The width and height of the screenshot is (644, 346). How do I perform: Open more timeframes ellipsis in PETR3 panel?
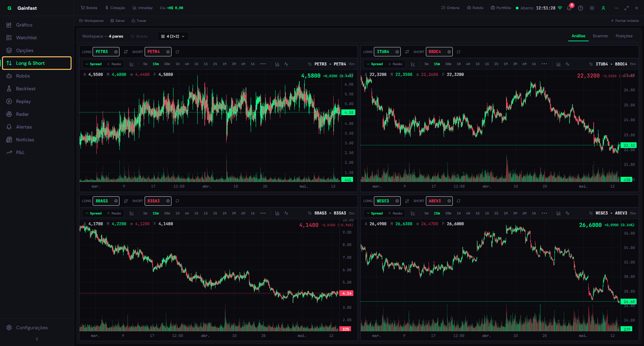pyautogui.click(x=263, y=64)
